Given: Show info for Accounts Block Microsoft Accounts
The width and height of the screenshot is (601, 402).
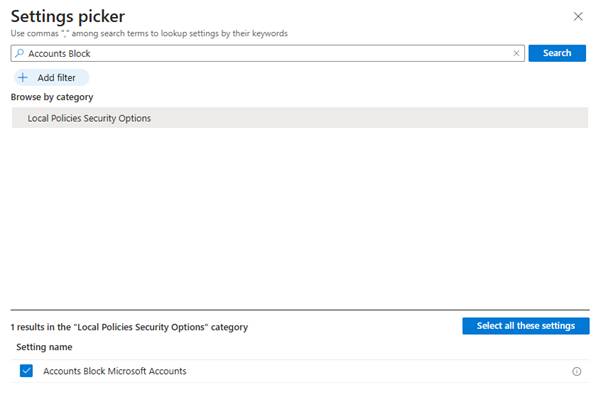Looking at the screenshot, I should [576, 371].
